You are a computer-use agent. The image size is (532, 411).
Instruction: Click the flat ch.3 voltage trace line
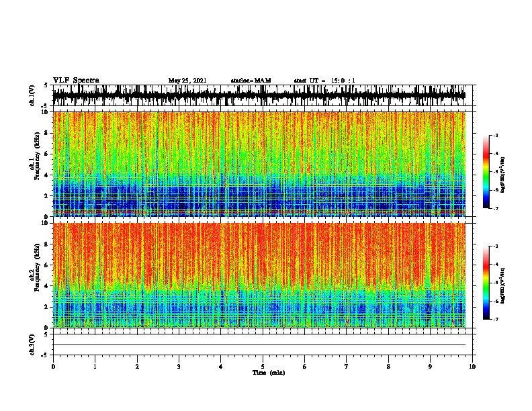click(259, 345)
